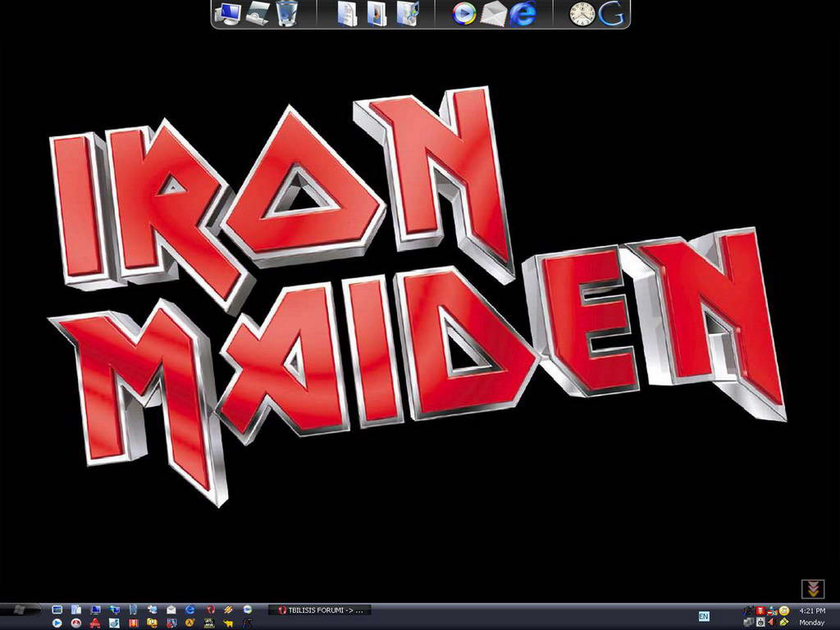Open the Google G icon in the dock
The height and width of the screenshot is (630, 840).
[612, 13]
